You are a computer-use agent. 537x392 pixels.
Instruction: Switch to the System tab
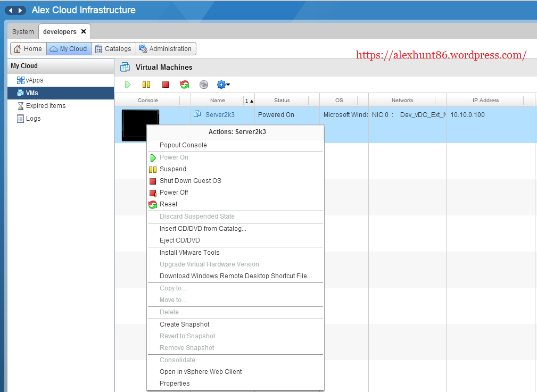[23, 32]
